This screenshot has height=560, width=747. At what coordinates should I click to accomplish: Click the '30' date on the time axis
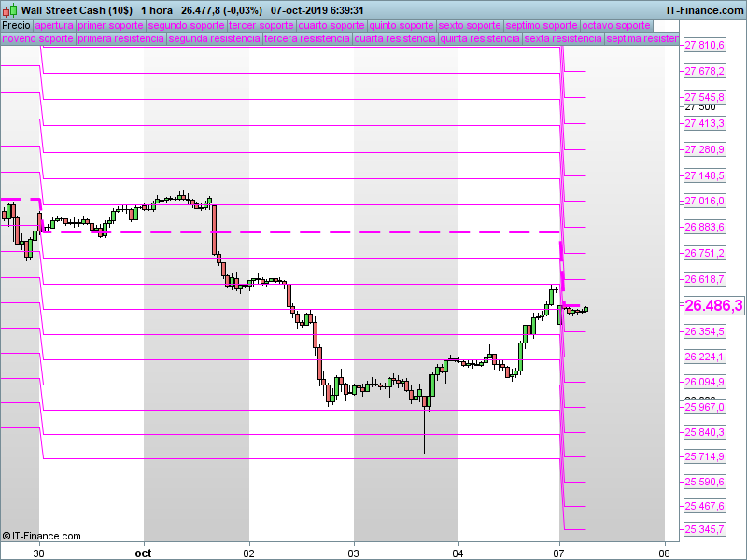pyautogui.click(x=38, y=553)
